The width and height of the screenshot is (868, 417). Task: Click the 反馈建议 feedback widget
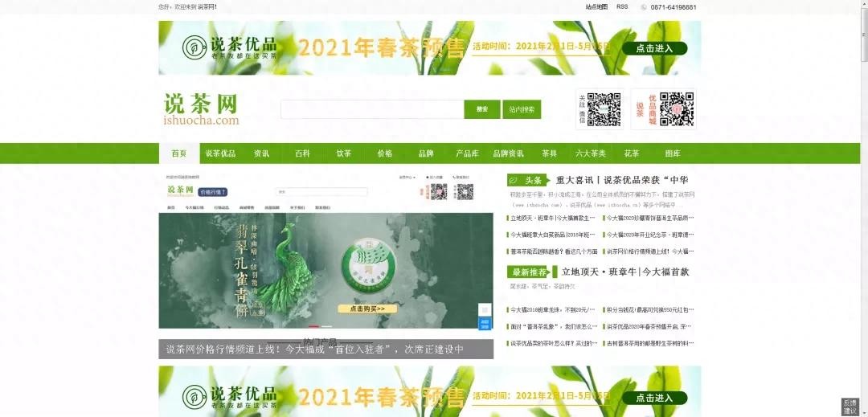[850, 407]
